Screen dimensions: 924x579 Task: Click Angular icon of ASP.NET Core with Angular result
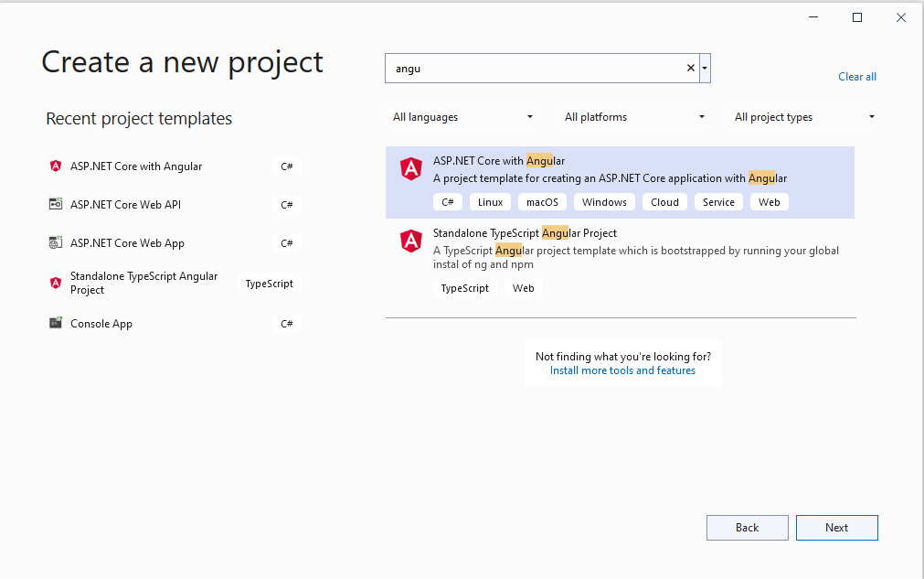click(410, 168)
